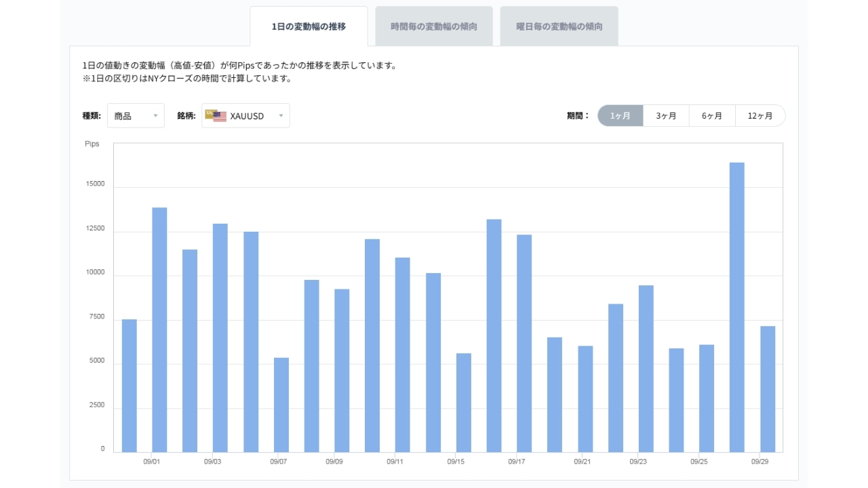Click the first bar left of 09/01
868x488 pixels.
pyautogui.click(x=130, y=386)
